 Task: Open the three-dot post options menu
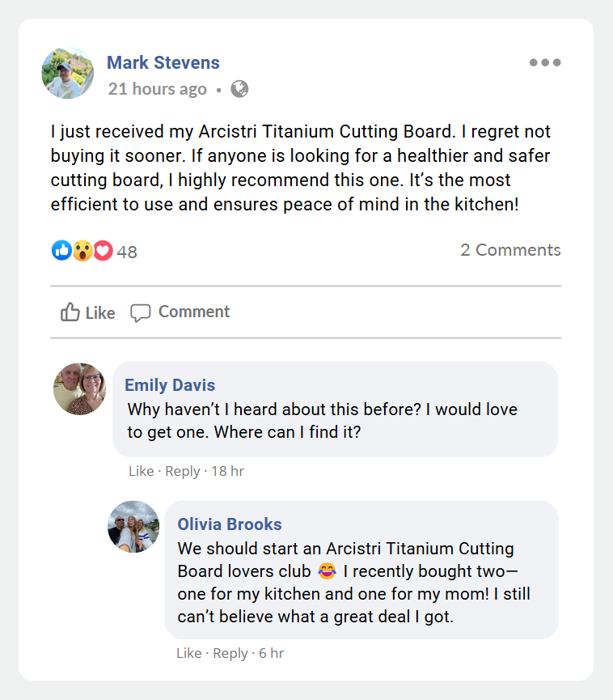pyautogui.click(x=545, y=63)
